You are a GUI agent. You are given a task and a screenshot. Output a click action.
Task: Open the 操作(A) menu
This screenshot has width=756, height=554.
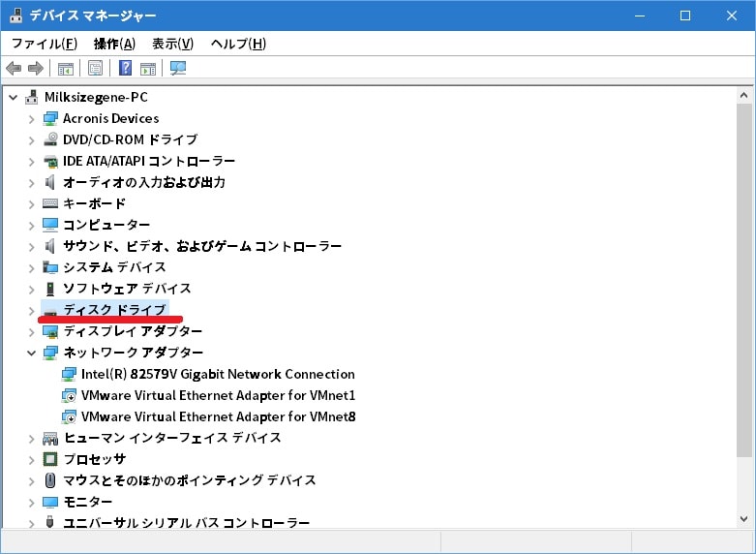pos(114,44)
